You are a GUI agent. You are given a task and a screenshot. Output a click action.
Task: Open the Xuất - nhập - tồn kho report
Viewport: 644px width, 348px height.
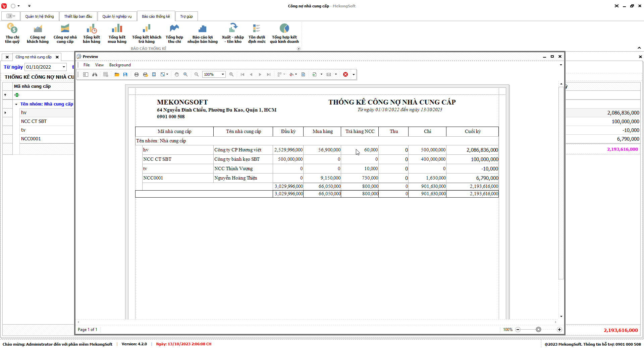pyautogui.click(x=233, y=33)
